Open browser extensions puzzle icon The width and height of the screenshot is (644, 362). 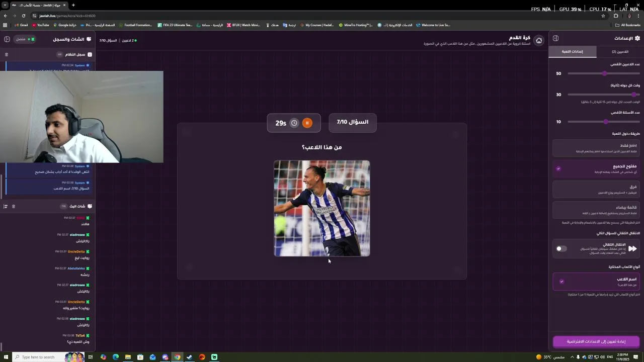616,16
